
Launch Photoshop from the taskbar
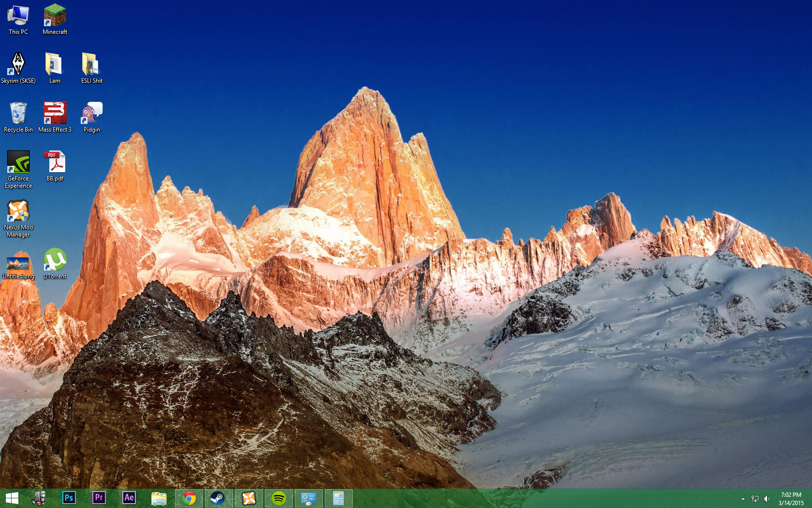69,498
